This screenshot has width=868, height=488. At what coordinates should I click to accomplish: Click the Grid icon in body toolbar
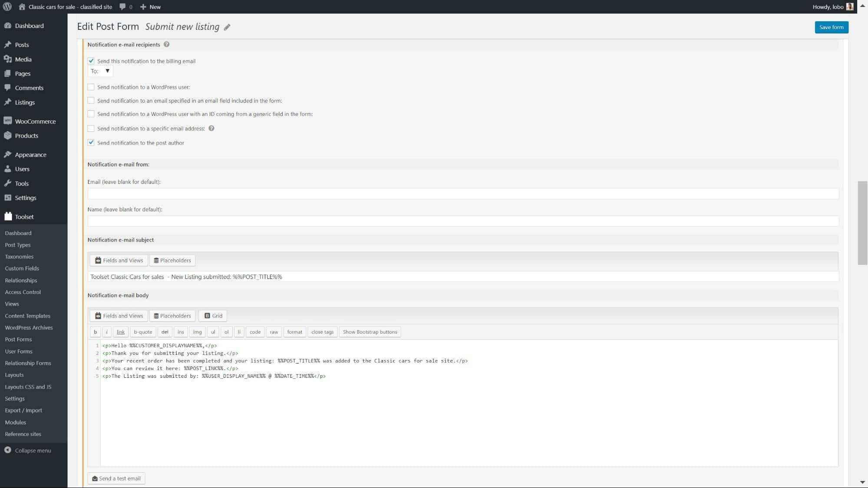coord(214,316)
